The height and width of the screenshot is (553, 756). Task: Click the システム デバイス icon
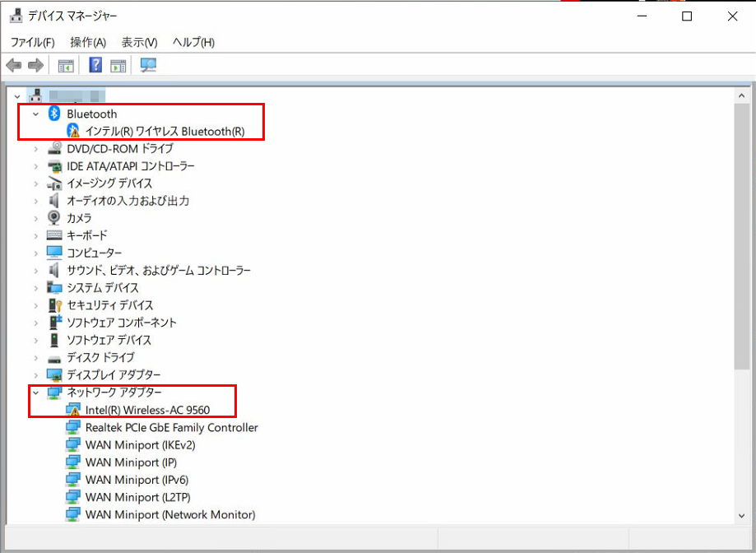(x=54, y=287)
